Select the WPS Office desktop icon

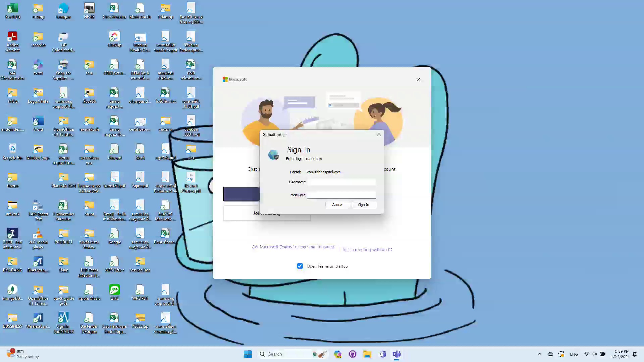(x=114, y=264)
